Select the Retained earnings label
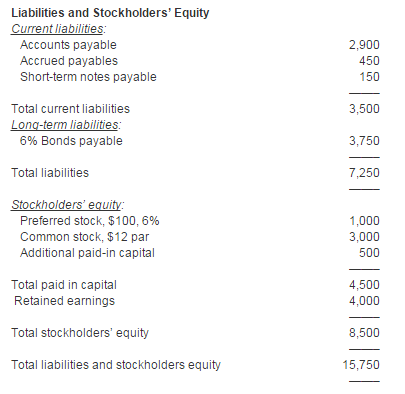The width and height of the screenshot is (405, 394). tap(64, 301)
